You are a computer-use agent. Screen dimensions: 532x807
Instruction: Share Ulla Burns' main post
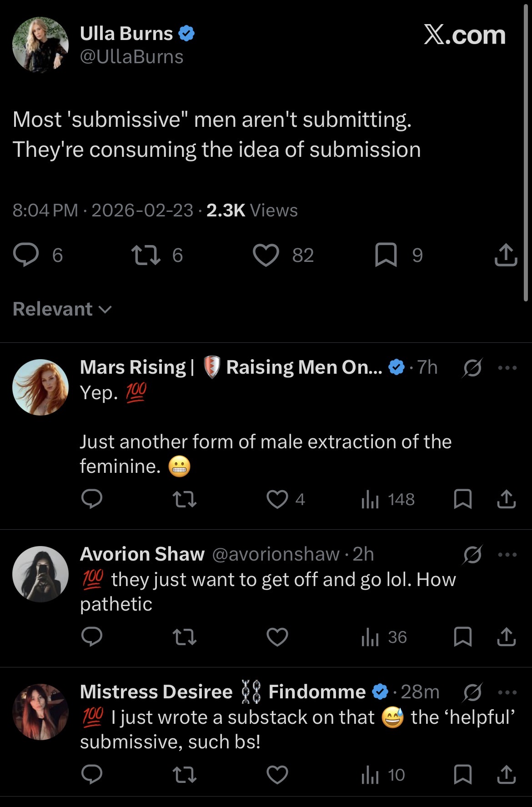point(506,255)
